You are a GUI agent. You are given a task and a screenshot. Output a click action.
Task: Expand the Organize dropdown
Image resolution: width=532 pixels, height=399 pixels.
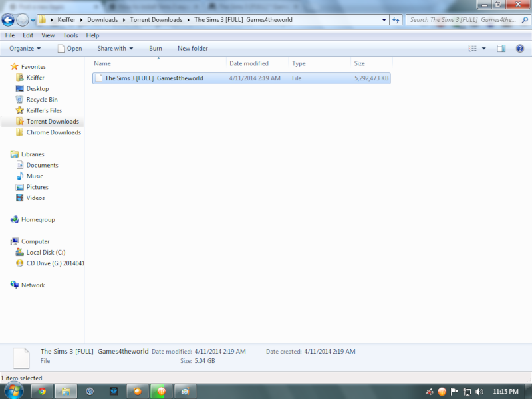pyautogui.click(x=25, y=49)
